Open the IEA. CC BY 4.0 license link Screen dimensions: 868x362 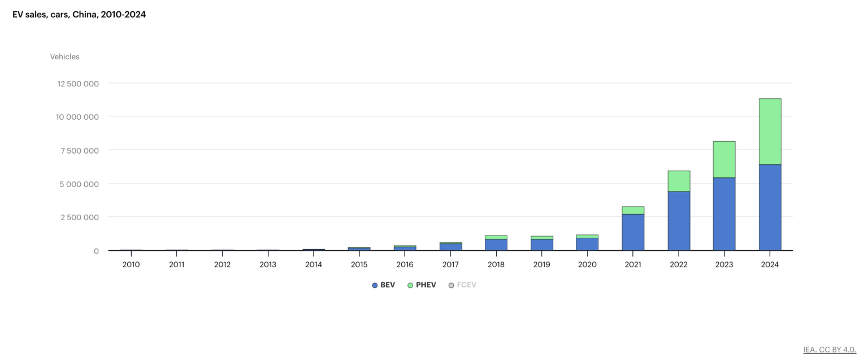pyautogui.click(x=829, y=350)
